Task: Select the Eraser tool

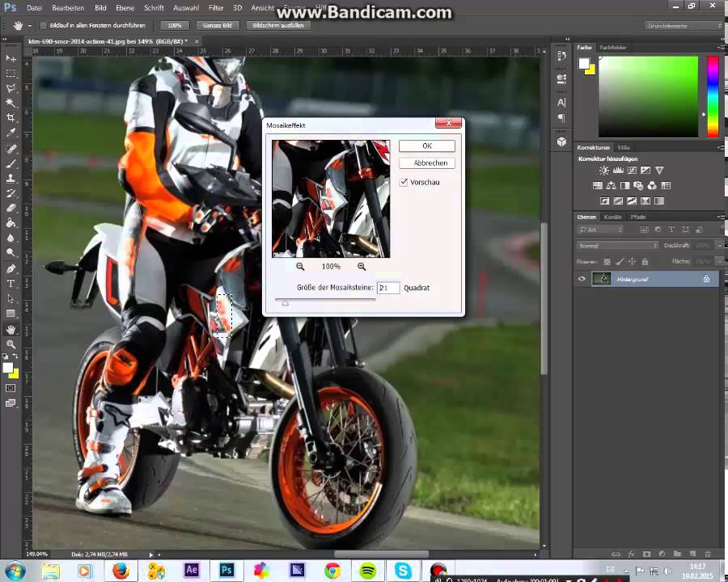Action: coord(11,208)
